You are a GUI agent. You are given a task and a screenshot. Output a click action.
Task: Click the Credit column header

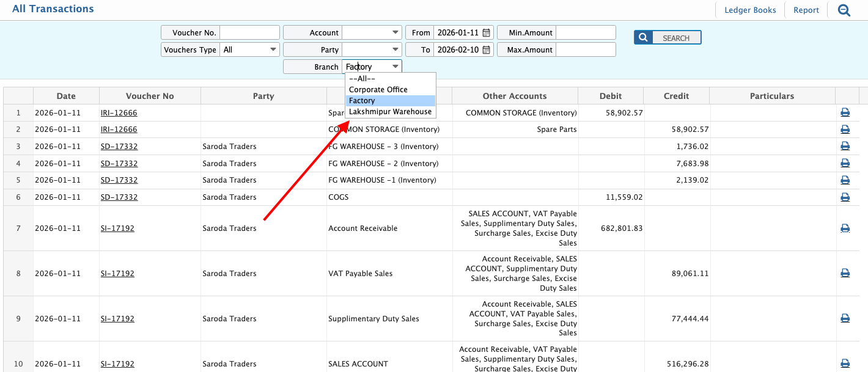677,96
